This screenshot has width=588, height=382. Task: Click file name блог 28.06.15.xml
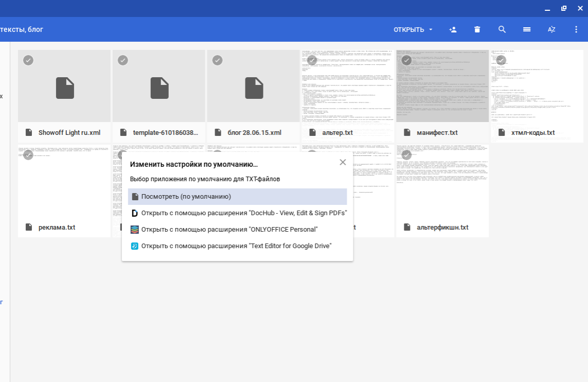pos(254,132)
